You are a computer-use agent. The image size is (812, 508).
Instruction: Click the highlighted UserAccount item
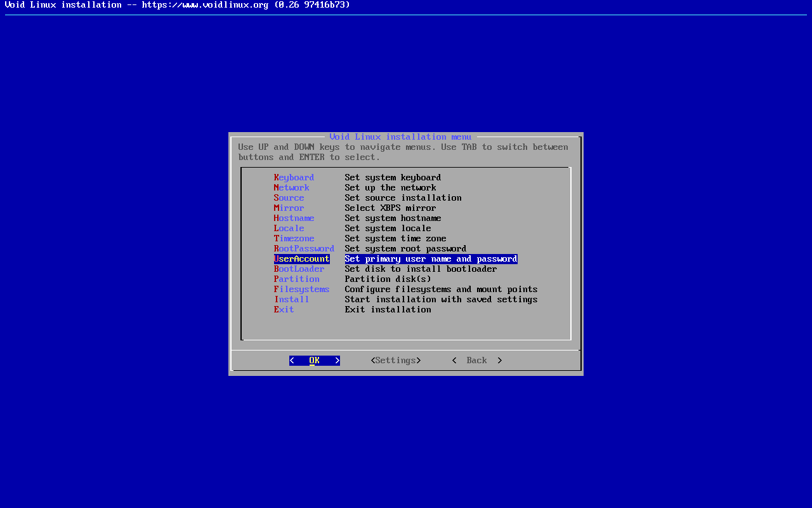(301, 259)
